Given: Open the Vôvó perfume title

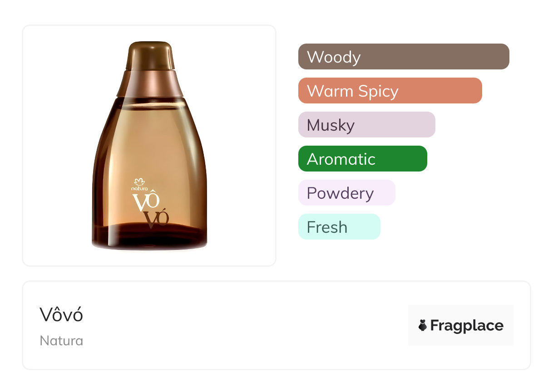Looking at the screenshot, I should click(x=61, y=315).
